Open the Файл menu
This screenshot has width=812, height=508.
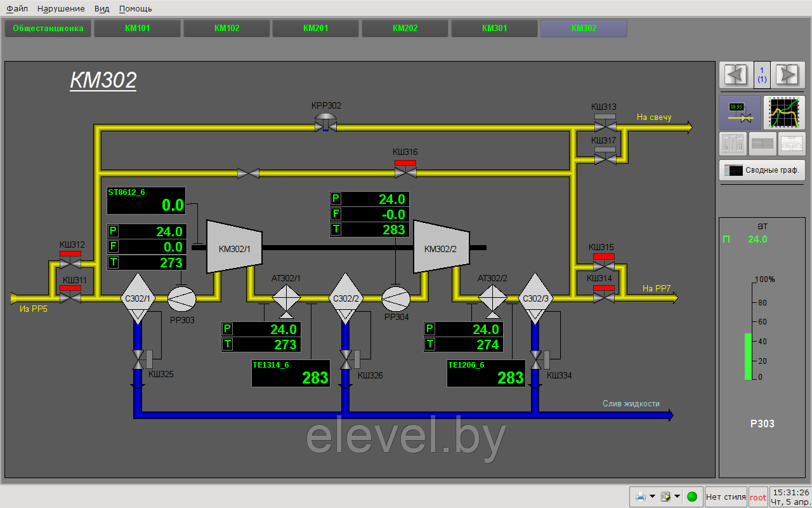tap(17, 8)
